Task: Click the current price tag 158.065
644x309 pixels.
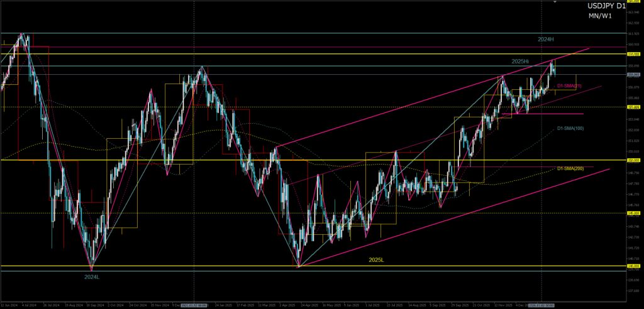Action: coord(633,75)
